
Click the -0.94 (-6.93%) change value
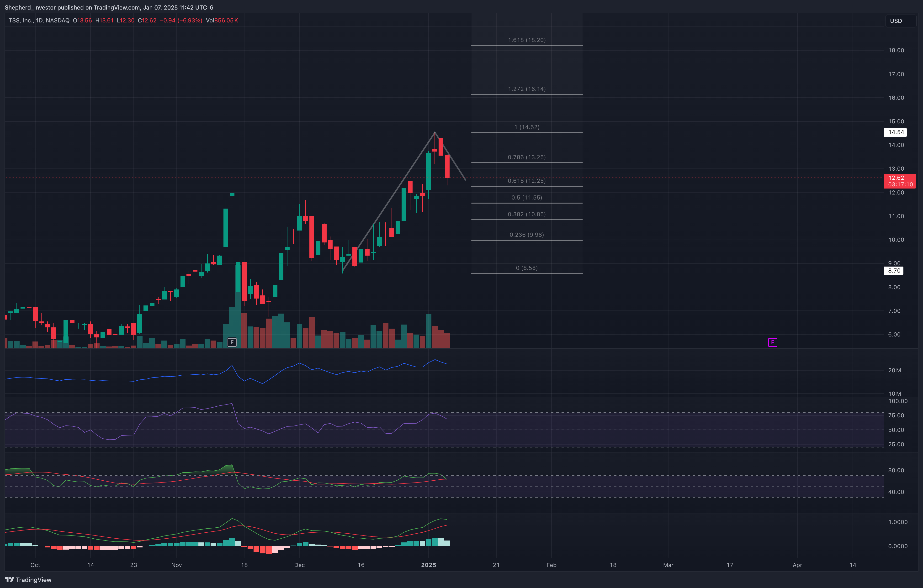coord(181,20)
